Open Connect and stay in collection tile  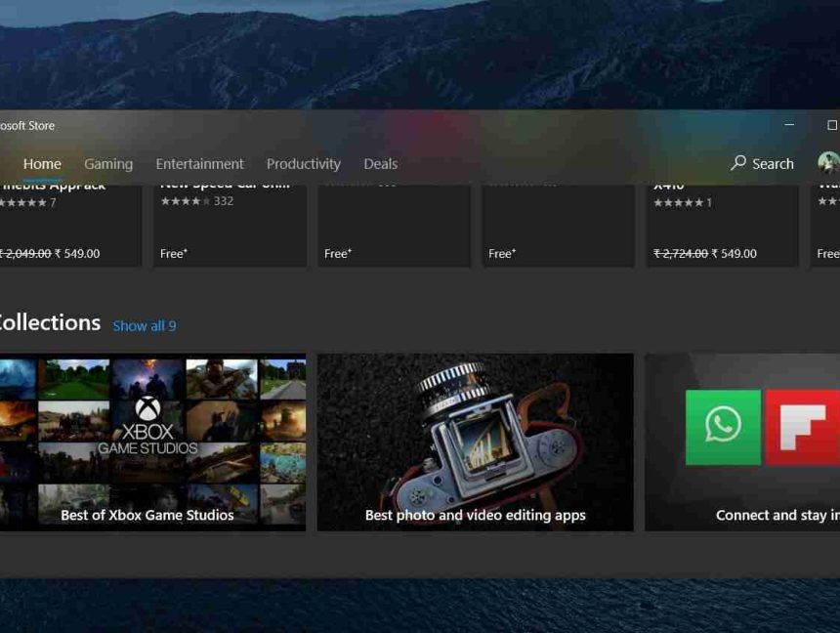point(742,443)
